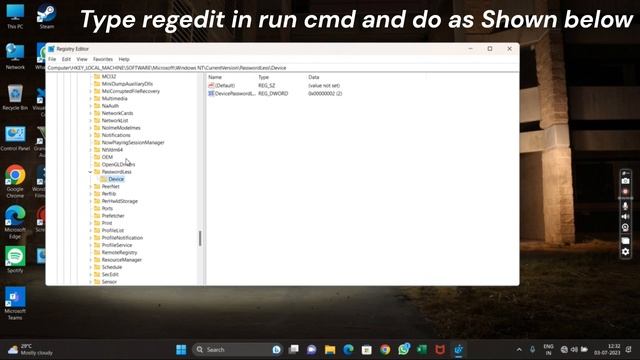Expand the Print key
640x360 pixels.
[x=91, y=224]
